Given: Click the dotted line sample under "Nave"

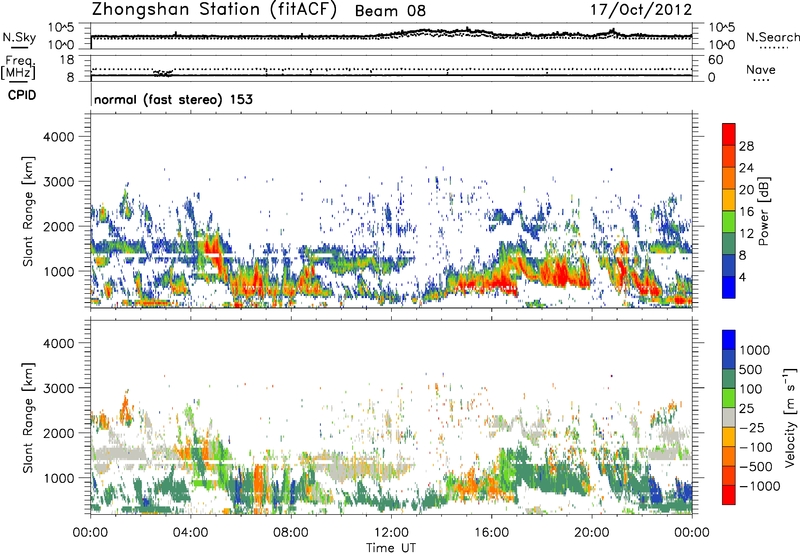Looking at the screenshot, I should coord(761,80).
